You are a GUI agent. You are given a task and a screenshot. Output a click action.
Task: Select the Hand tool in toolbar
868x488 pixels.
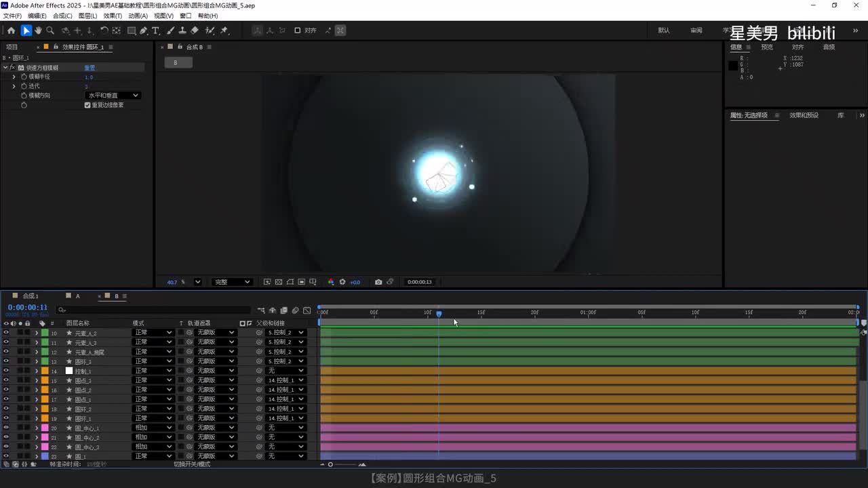click(38, 30)
